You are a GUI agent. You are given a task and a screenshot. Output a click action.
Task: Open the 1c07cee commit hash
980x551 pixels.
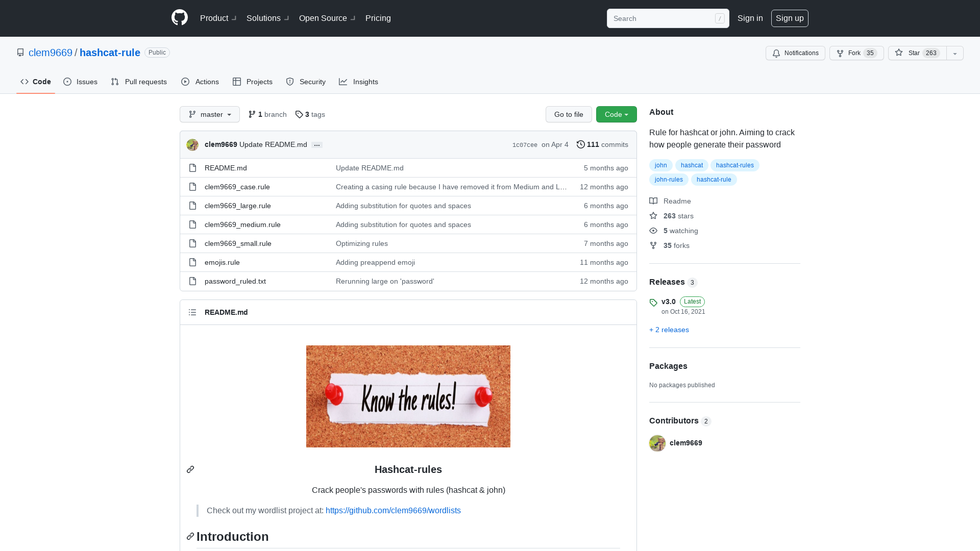click(x=525, y=145)
